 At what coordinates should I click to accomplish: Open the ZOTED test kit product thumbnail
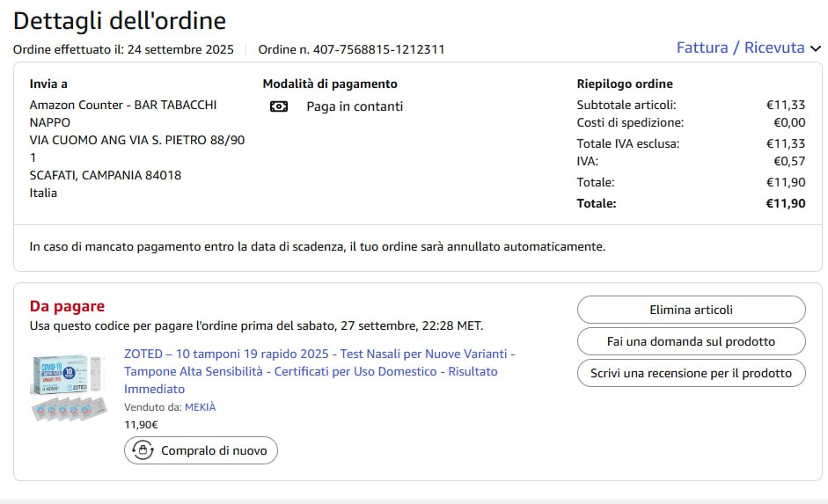[69, 387]
